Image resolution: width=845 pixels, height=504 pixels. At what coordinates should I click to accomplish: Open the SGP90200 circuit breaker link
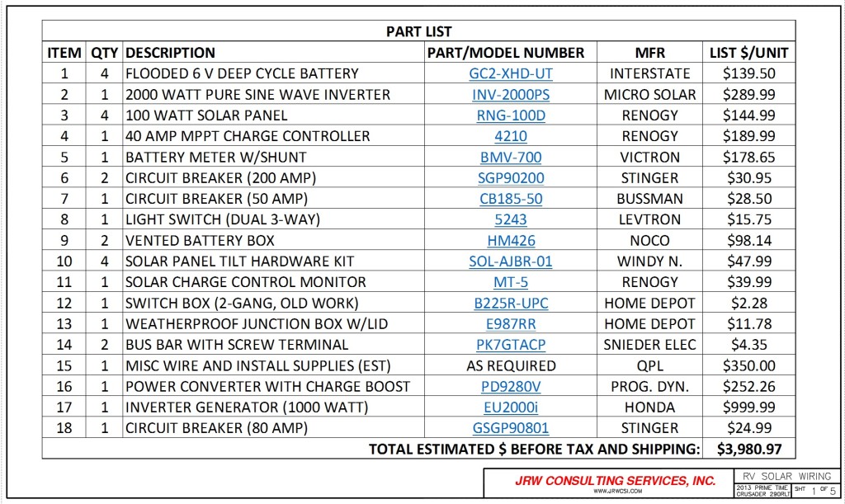click(x=510, y=178)
